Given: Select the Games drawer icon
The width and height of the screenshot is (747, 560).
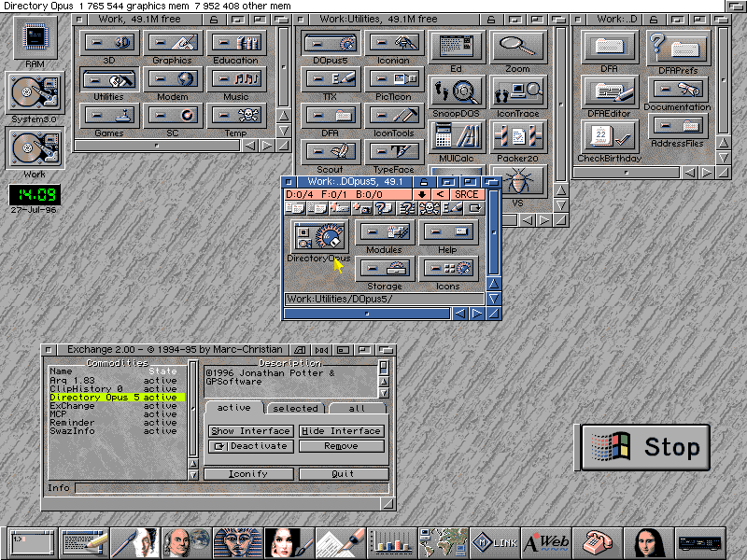Looking at the screenshot, I should (x=109, y=116).
